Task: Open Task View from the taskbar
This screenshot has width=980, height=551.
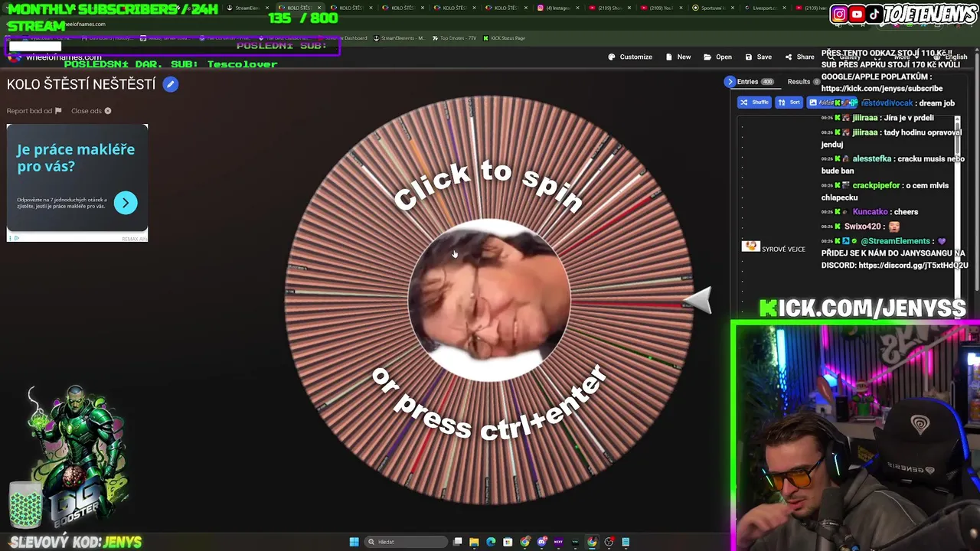Action: click(457, 542)
